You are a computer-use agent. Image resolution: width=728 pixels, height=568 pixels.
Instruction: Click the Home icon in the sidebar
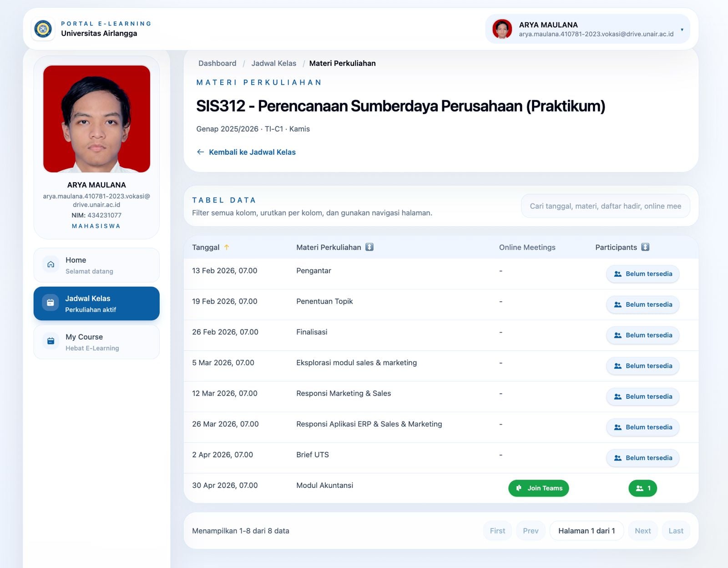tap(51, 264)
